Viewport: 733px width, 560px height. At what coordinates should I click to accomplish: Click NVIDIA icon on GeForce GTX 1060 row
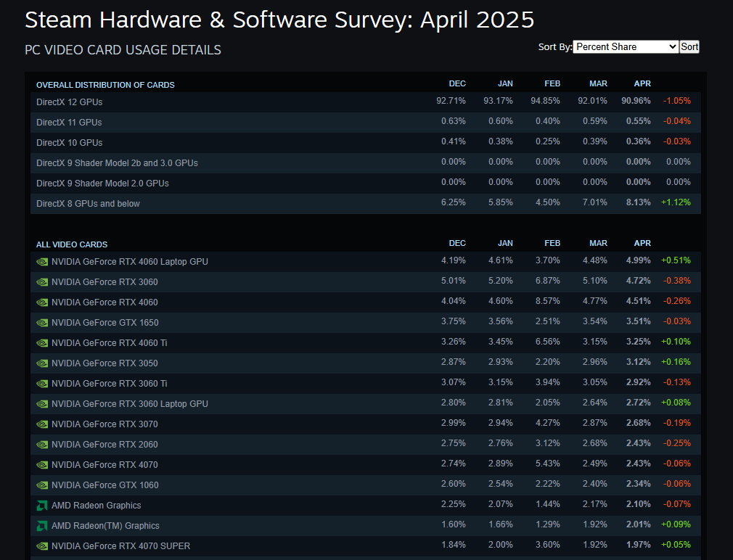pos(42,485)
